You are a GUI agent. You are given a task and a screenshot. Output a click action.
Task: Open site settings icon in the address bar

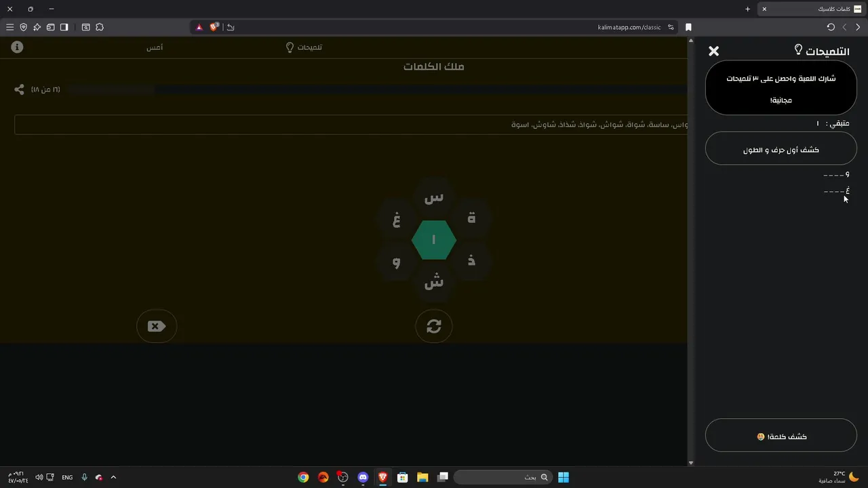click(671, 27)
